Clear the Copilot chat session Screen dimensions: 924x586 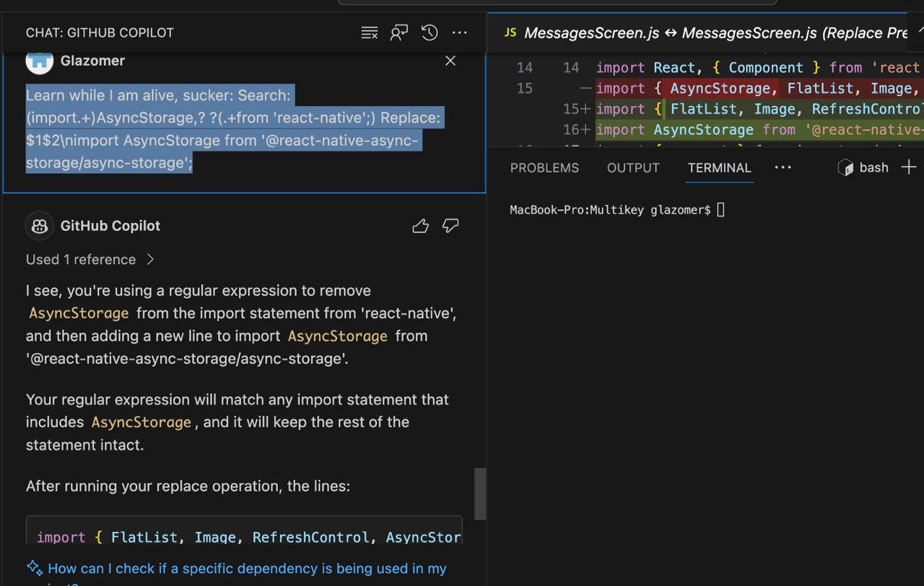click(370, 32)
